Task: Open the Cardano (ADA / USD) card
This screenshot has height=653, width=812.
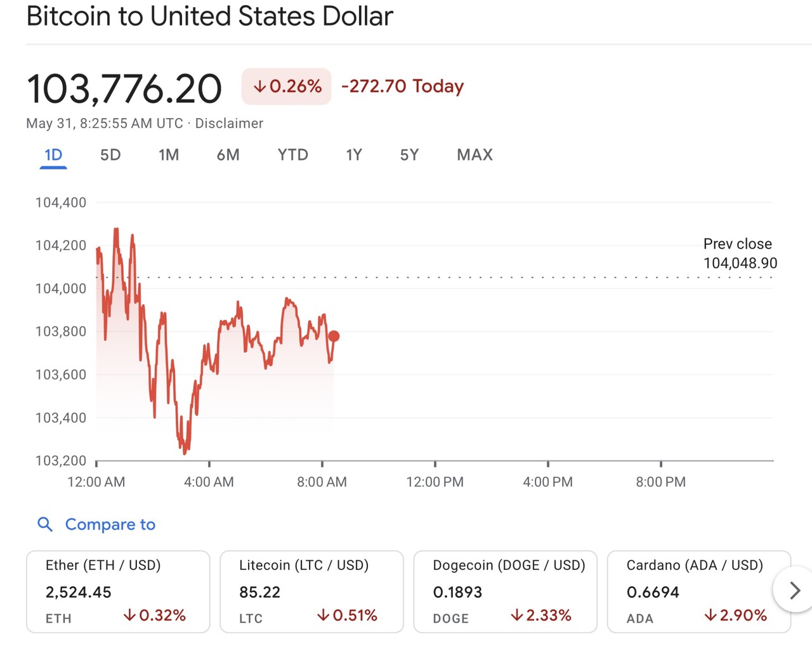Action: (x=698, y=591)
